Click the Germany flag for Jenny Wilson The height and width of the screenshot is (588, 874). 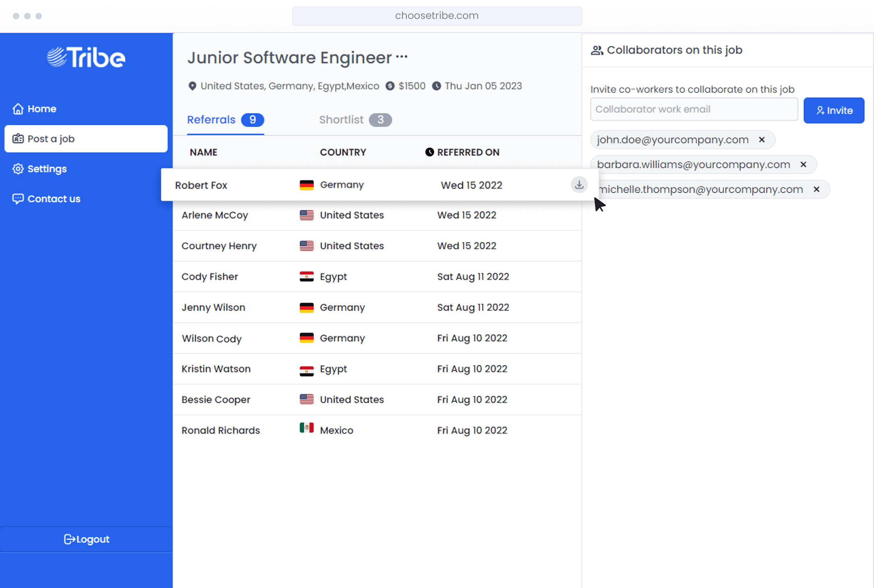(x=307, y=308)
